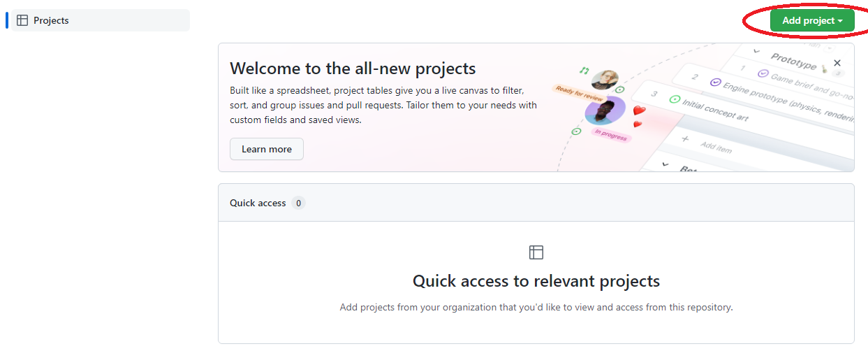Image resolution: width=868 pixels, height=358 pixels.
Task: Click the green open-issue icon beside Initial concept art
Action: coord(674,99)
